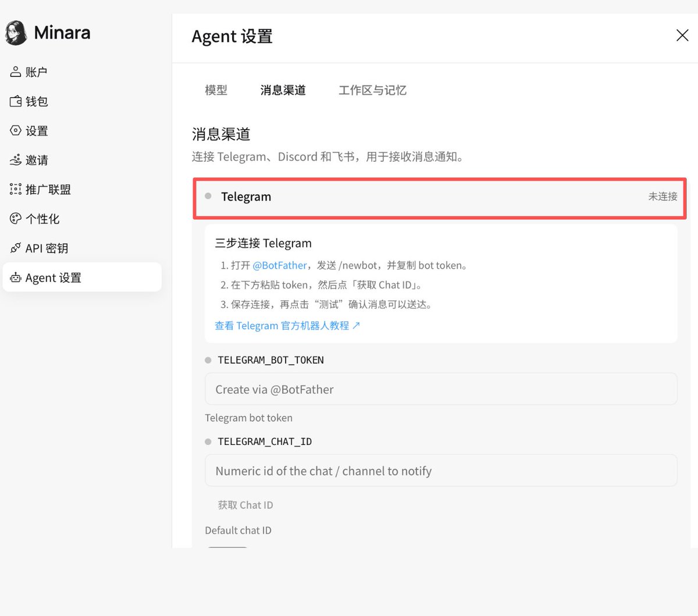Open 钱包 via its wallet icon
The width and height of the screenshot is (698, 616).
[x=16, y=101]
